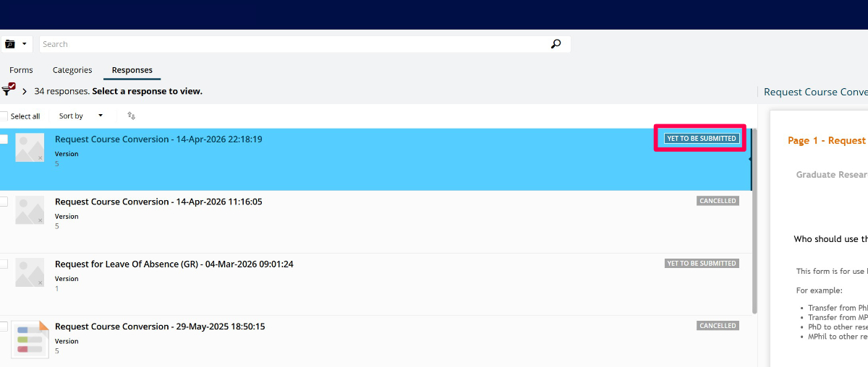Toggle the sort order arrows icon
The height and width of the screenshot is (367, 868).
click(131, 116)
